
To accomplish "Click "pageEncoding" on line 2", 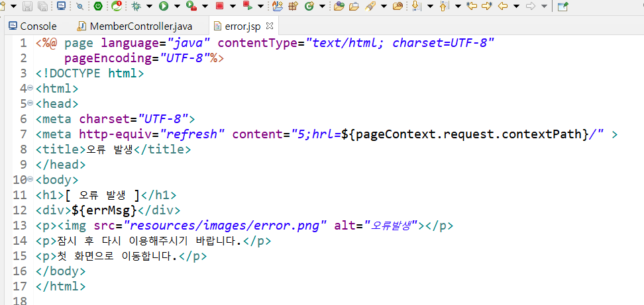I will [x=108, y=58].
